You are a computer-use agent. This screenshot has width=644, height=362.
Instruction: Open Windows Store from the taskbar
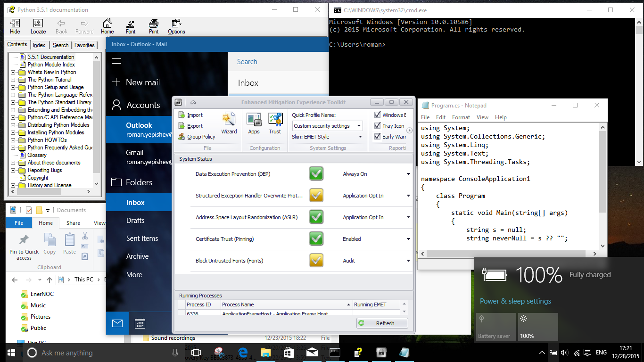pyautogui.click(x=289, y=353)
